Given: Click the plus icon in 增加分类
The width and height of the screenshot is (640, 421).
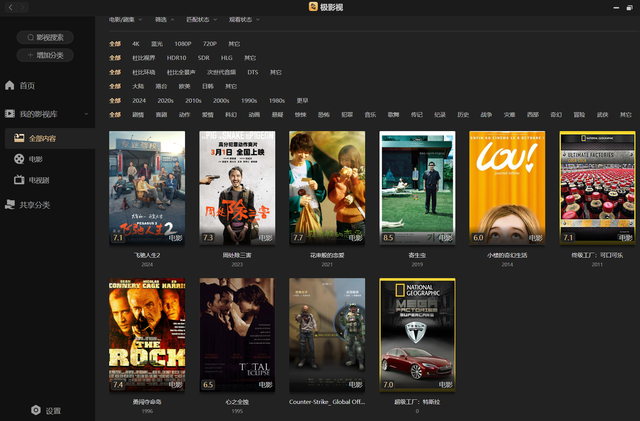Looking at the screenshot, I should pyautogui.click(x=30, y=55).
